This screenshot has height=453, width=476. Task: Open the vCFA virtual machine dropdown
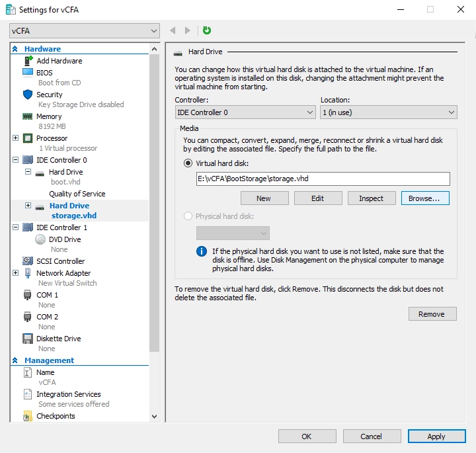pos(85,30)
